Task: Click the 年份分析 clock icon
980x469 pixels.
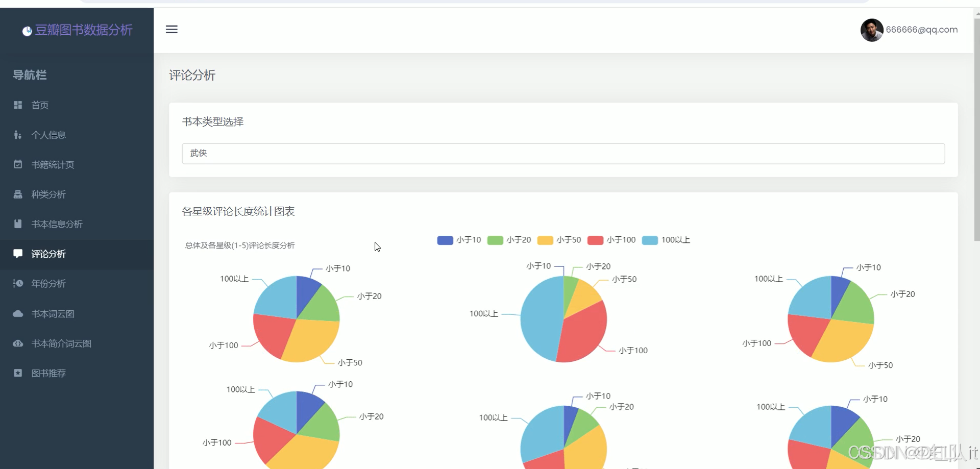Action: point(18,283)
